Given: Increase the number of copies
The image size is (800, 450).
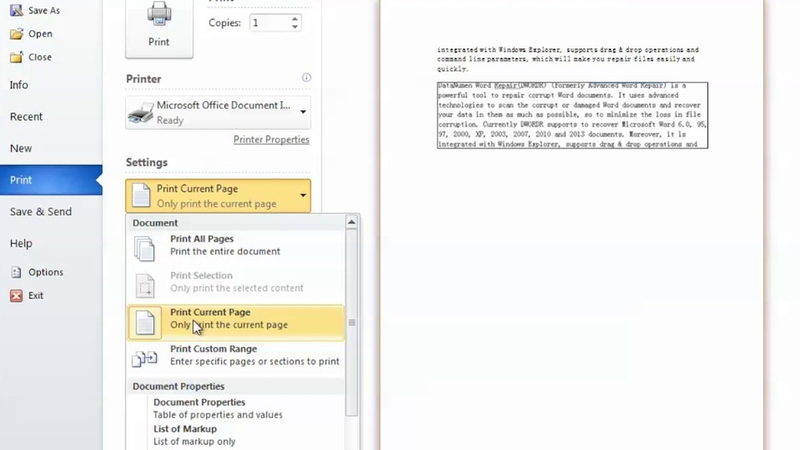Looking at the screenshot, I should (295, 18).
